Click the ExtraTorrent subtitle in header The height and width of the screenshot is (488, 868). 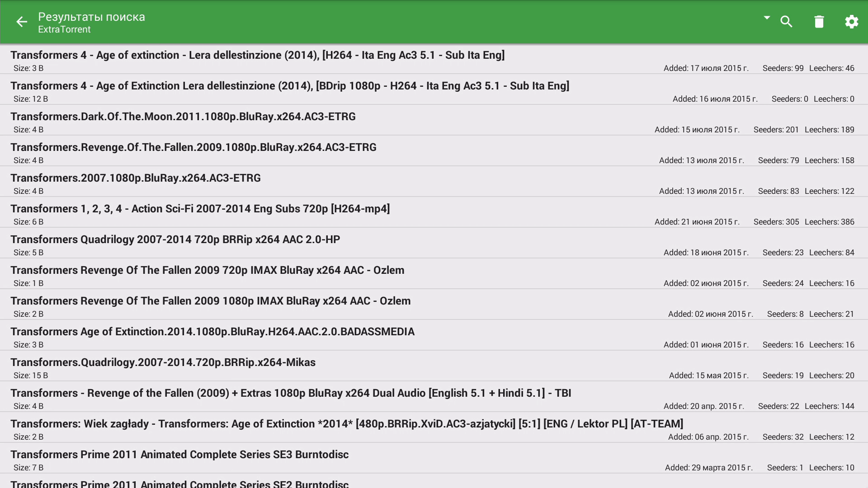point(64,29)
